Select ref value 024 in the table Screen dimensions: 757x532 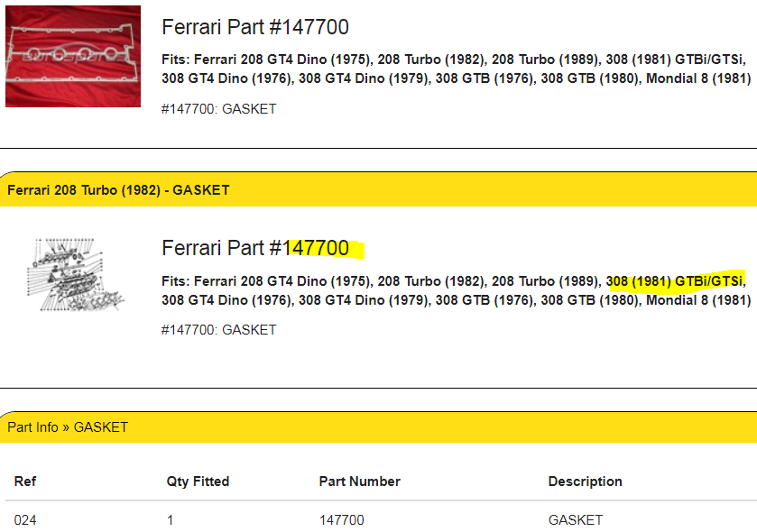tap(25, 519)
